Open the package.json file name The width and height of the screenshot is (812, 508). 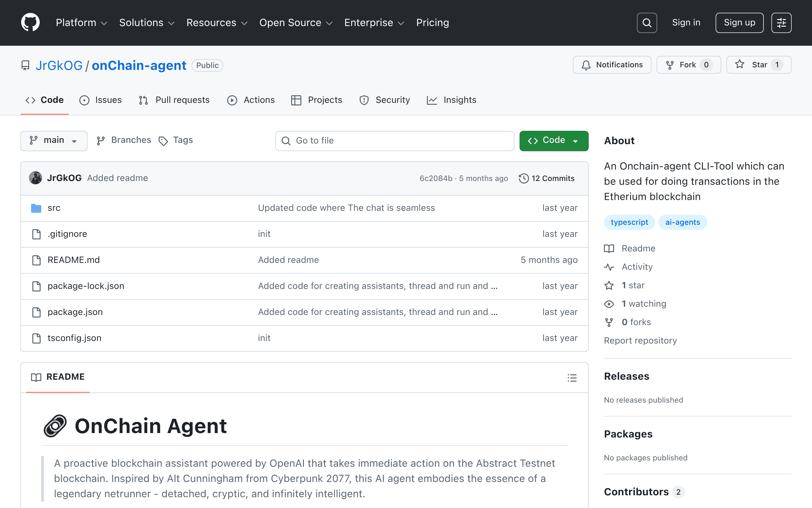[75, 312]
